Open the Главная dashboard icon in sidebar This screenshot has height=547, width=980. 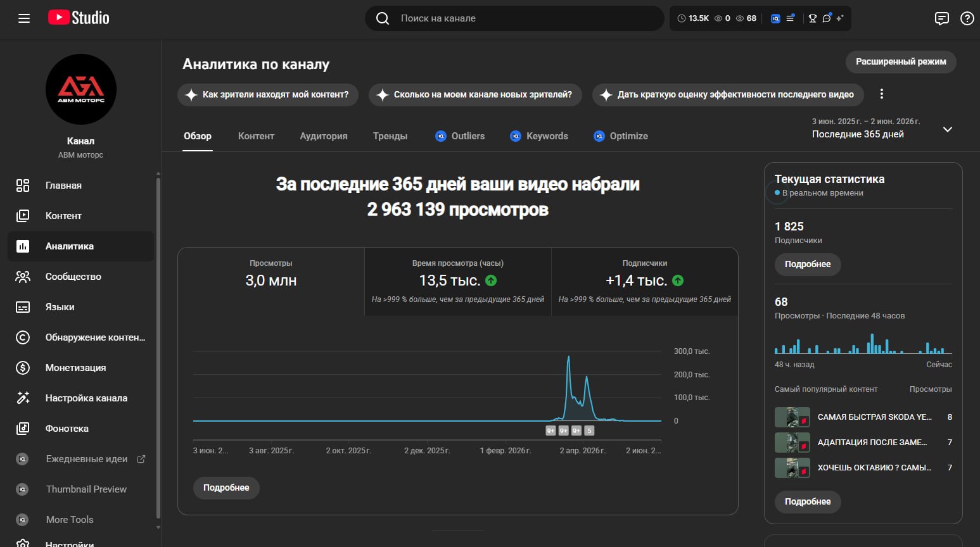(x=23, y=185)
